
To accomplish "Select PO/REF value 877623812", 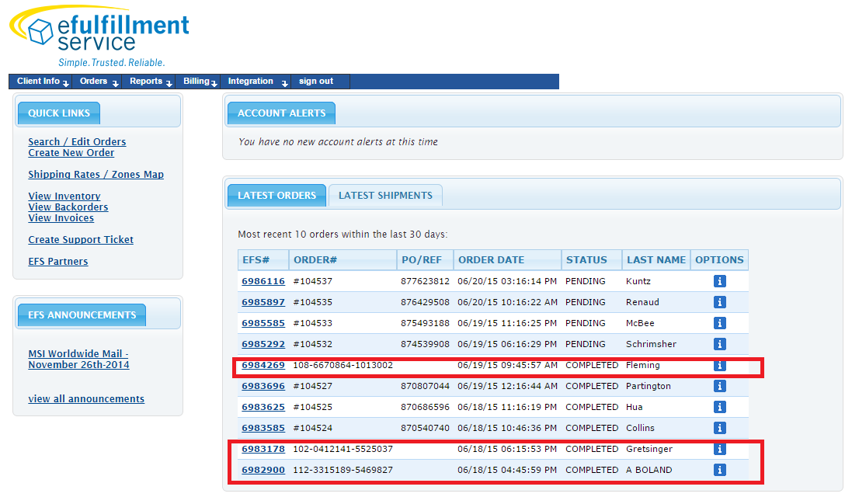I will coord(426,281).
